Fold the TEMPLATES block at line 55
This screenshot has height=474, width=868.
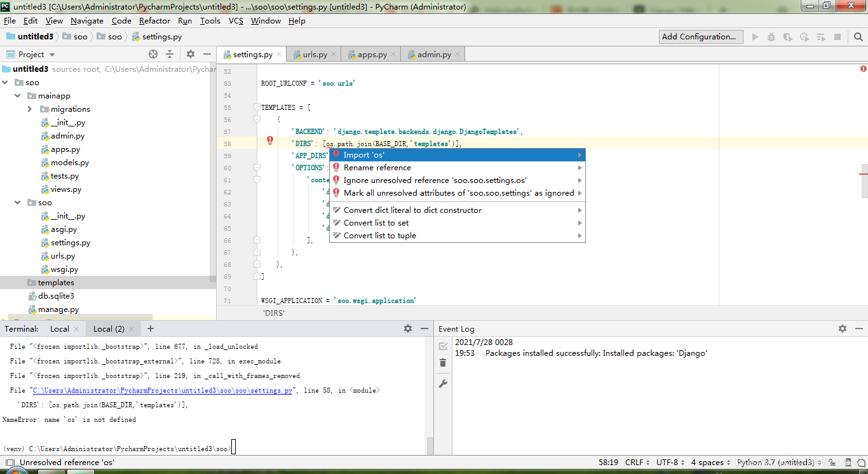point(257,107)
